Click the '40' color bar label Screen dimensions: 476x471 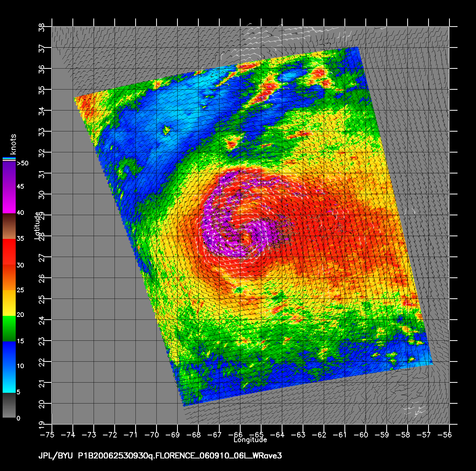coord(20,213)
